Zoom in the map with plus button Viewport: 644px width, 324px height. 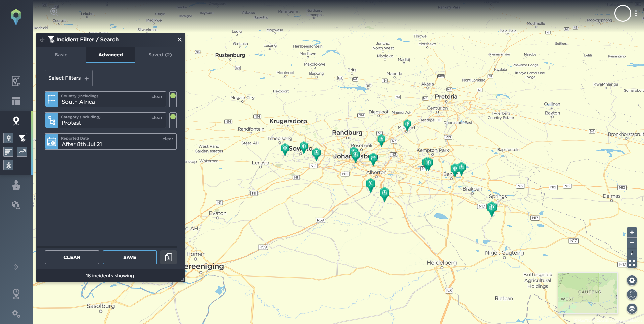click(x=632, y=232)
